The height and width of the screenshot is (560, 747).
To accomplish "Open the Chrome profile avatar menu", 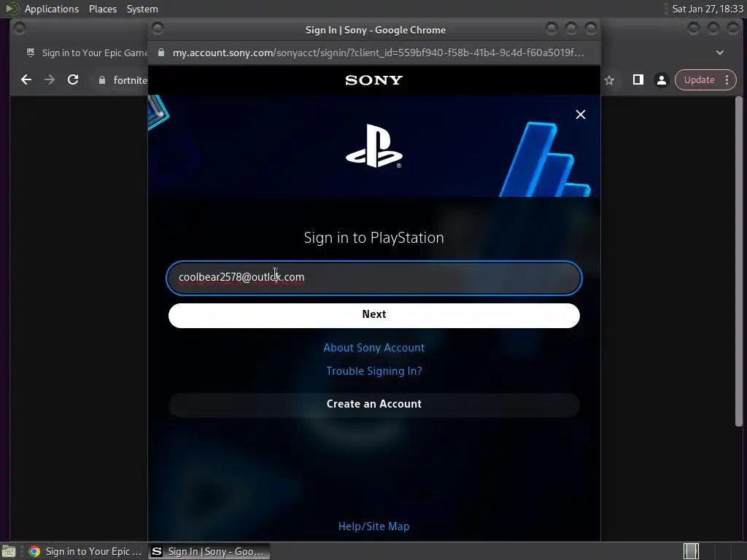I will pyautogui.click(x=661, y=80).
